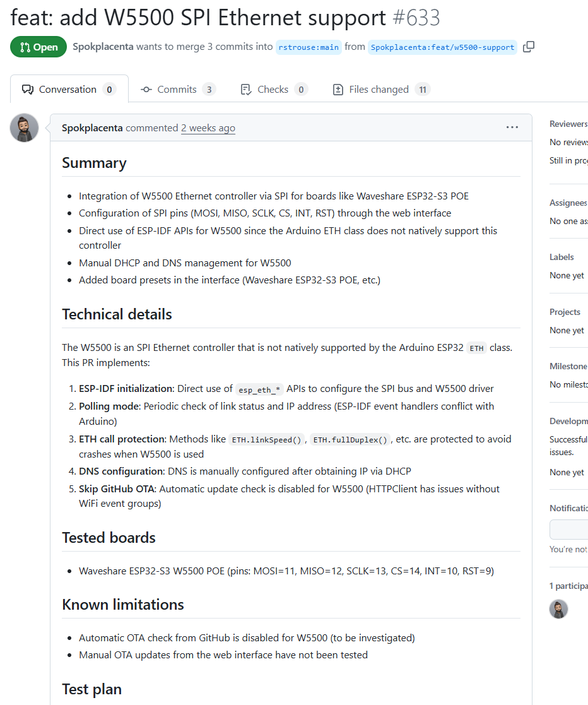The image size is (588, 705).
Task: Click Spokplacenta author name in comment header
Action: pos(92,128)
